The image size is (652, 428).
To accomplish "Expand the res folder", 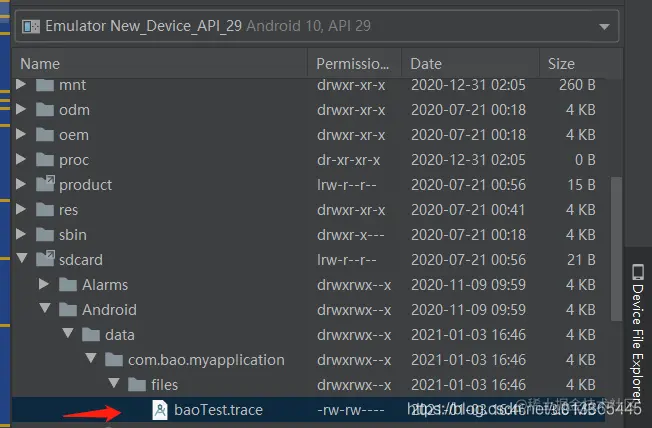I will [x=21, y=209].
